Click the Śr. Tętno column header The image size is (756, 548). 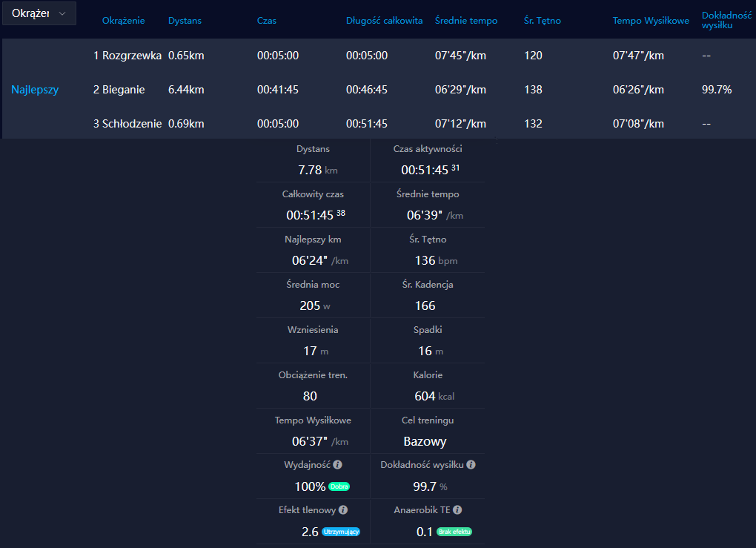[x=543, y=21]
